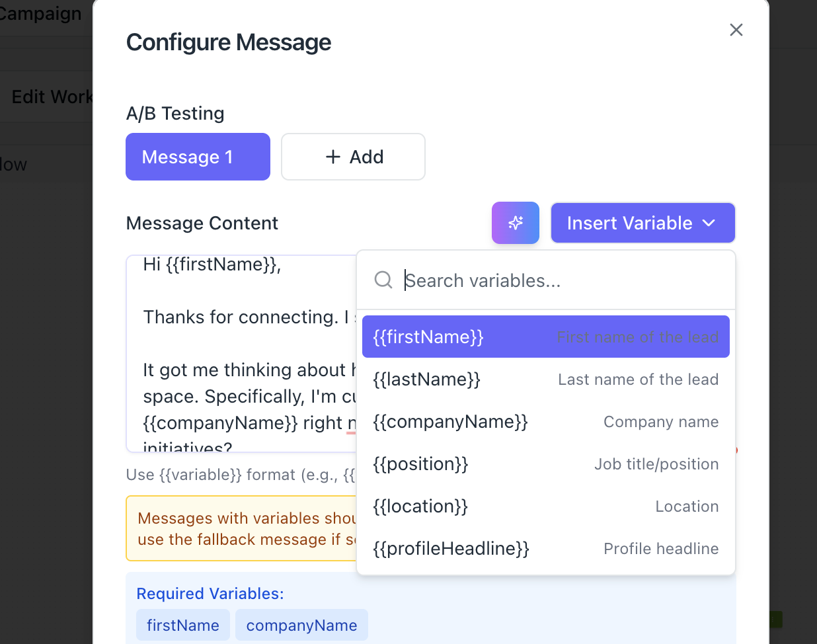Pick the {{position}} job title variable
This screenshot has height=644, width=817.
pyautogui.click(x=545, y=463)
